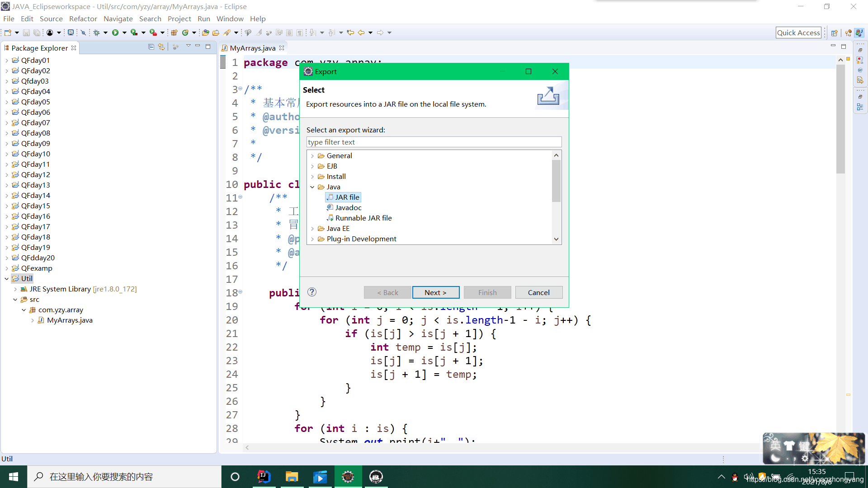
Task: Click the Quick Access field
Action: [x=798, y=33]
